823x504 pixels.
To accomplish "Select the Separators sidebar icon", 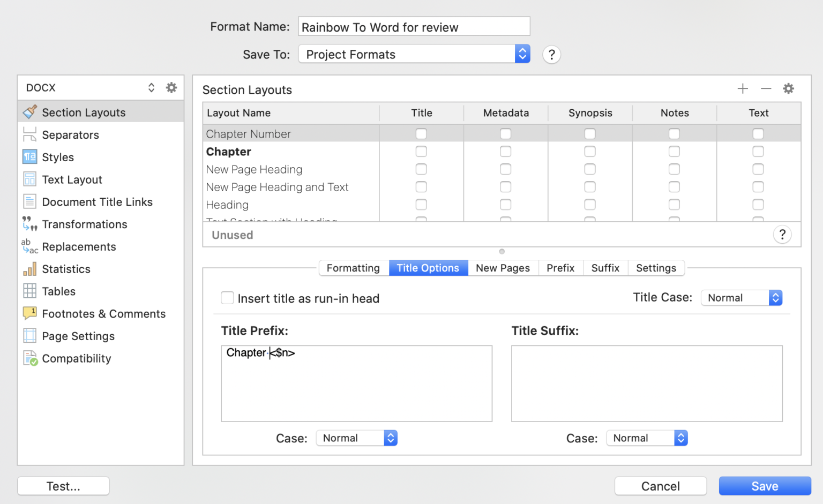I will pos(70,134).
